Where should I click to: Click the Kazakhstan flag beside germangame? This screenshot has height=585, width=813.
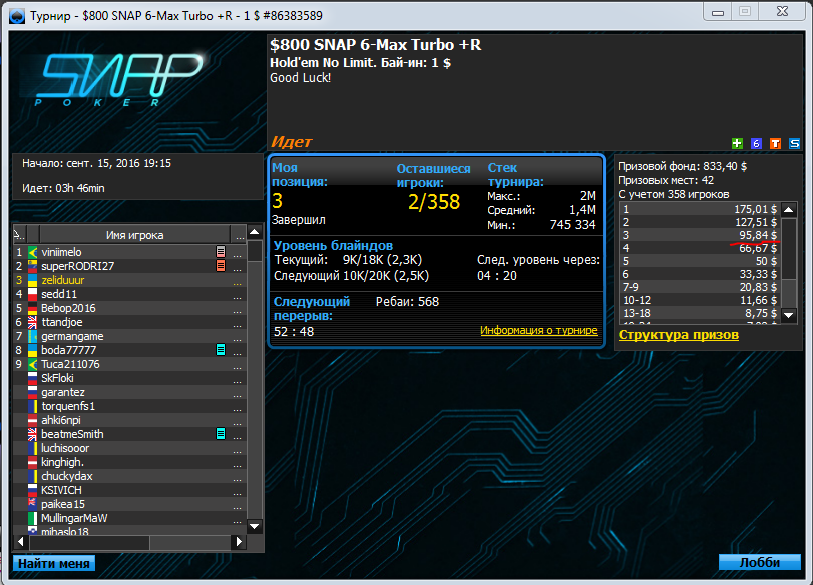[32, 336]
